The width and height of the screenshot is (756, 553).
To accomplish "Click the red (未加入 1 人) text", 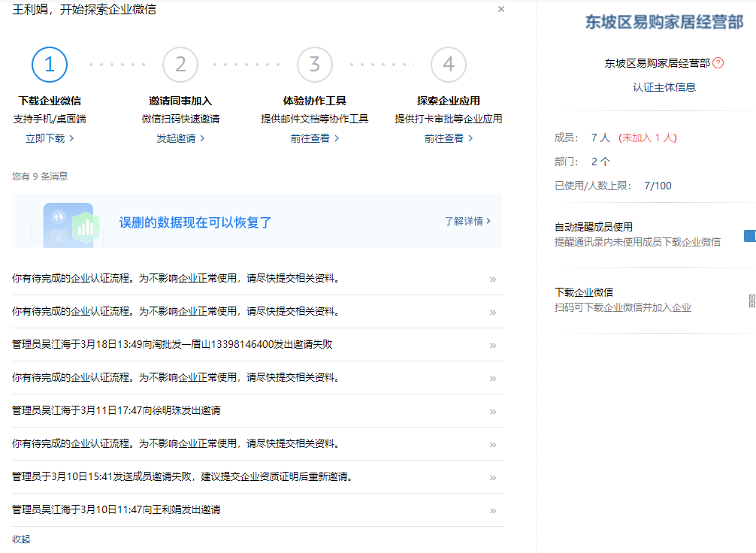I will [648, 138].
